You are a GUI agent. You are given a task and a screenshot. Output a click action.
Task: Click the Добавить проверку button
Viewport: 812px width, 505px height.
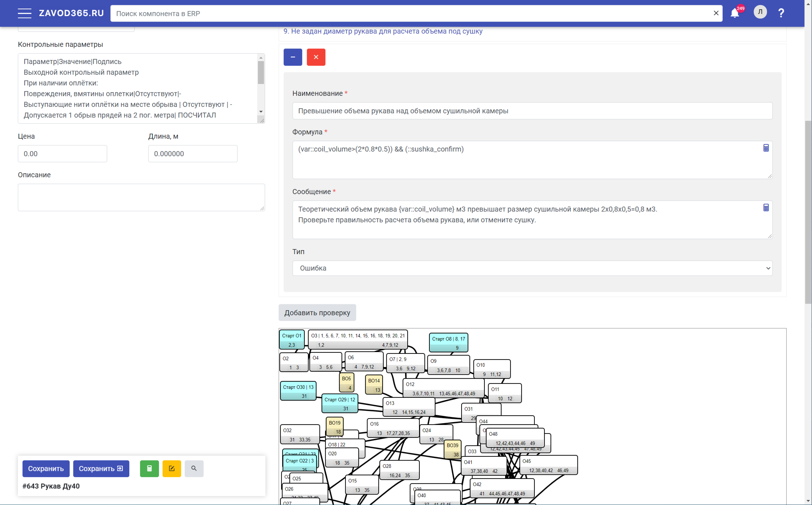pyautogui.click(x=317, y=313)
